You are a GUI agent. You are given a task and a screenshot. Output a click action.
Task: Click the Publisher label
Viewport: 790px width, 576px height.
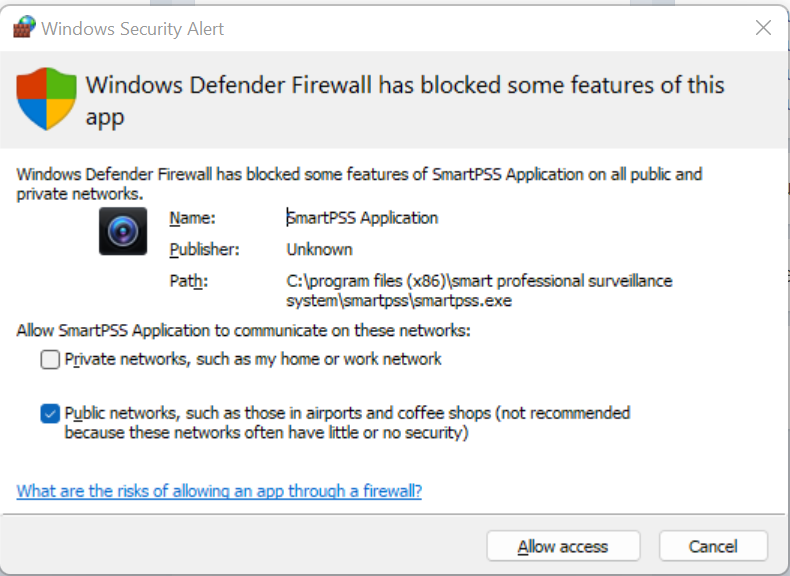point(205,250)
